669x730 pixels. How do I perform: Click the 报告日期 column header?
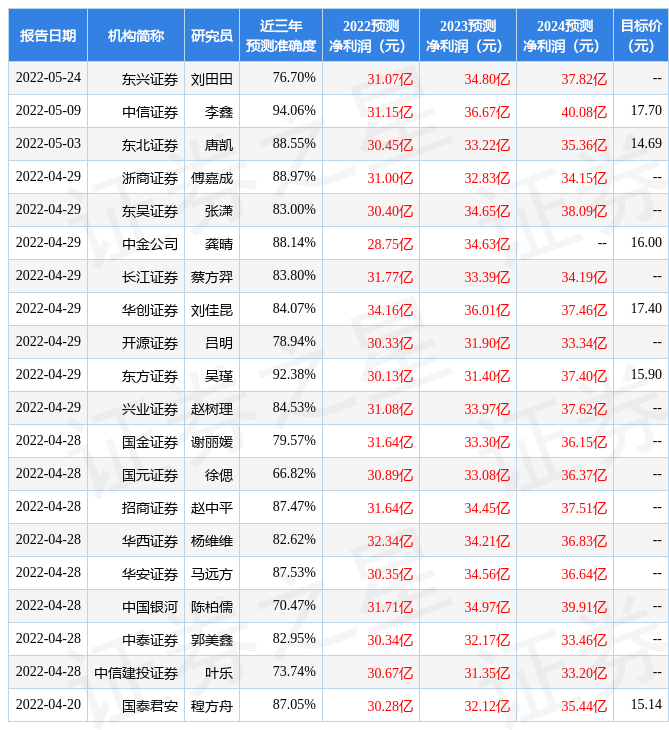(48, 35)
